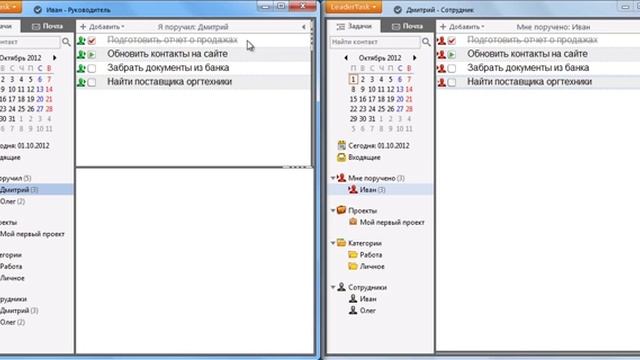Click the red assignee icon of Подготовить отчет in Dmitry's window
640x360 pixels.
click(441, 40)
